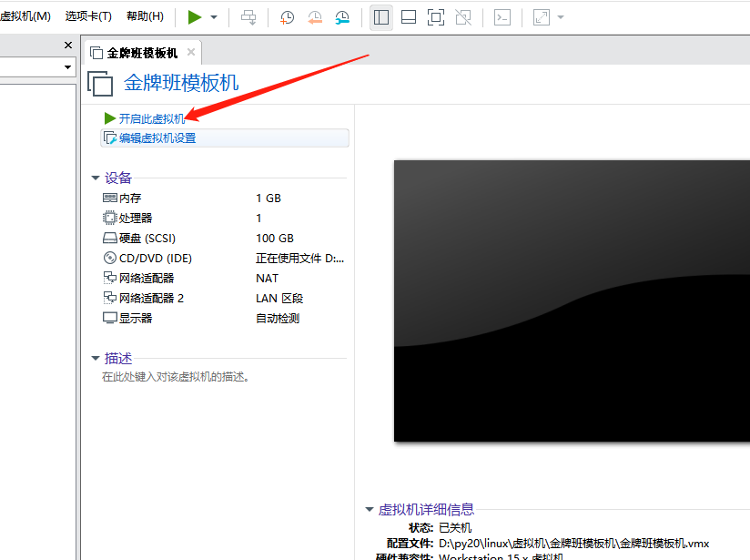Collapse the 描述 section
750x560 pixels.
point(96,358)
